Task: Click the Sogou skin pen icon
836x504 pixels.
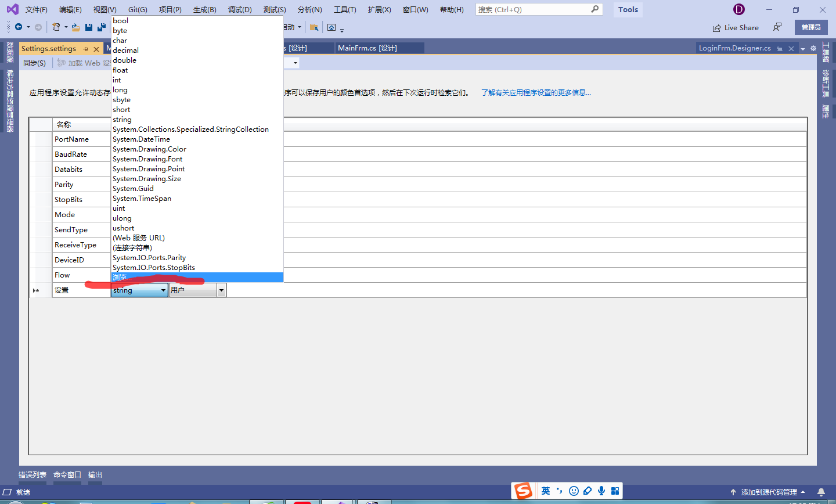Action: pyautogui.click(x=588, y=491)
